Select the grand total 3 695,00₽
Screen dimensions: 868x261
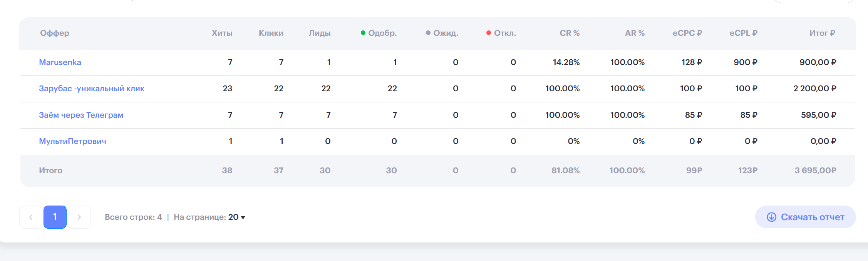(816, 171)
